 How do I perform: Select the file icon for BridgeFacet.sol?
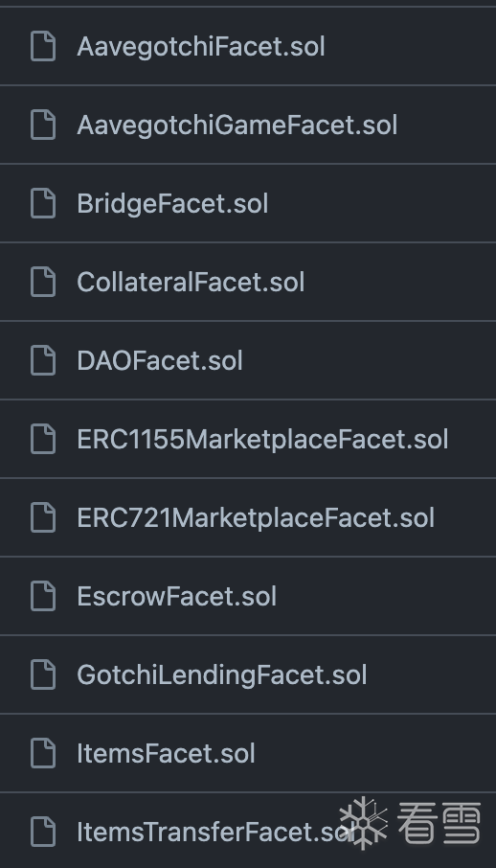43,203
